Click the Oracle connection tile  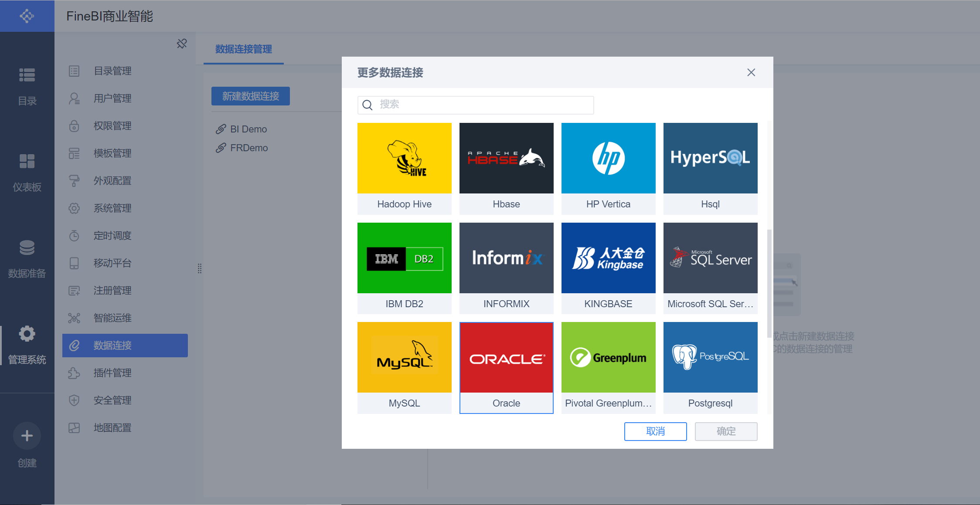506,367
